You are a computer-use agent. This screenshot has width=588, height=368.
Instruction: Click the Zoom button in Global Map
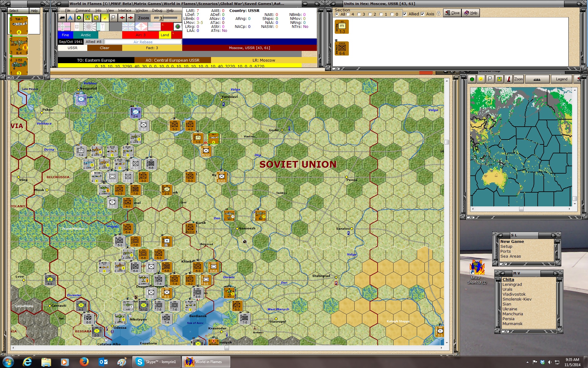pos(518,79)
